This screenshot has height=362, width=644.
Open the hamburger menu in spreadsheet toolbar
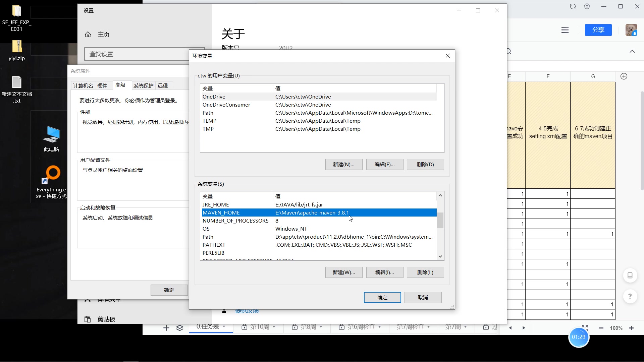tap(565, 30)
